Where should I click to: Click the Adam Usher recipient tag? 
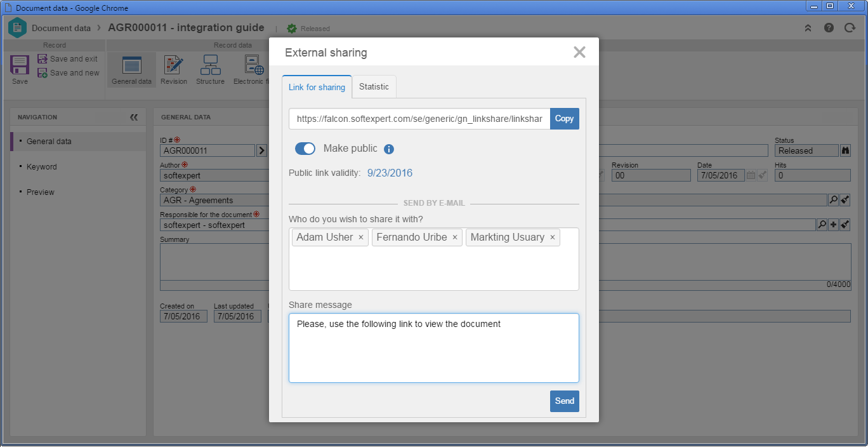tap(329, 237)
